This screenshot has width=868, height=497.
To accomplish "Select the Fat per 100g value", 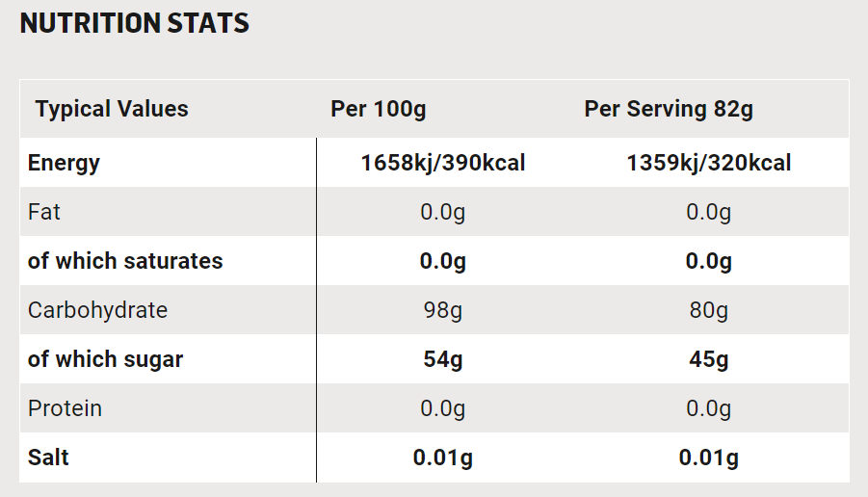I will click(443, 212).
